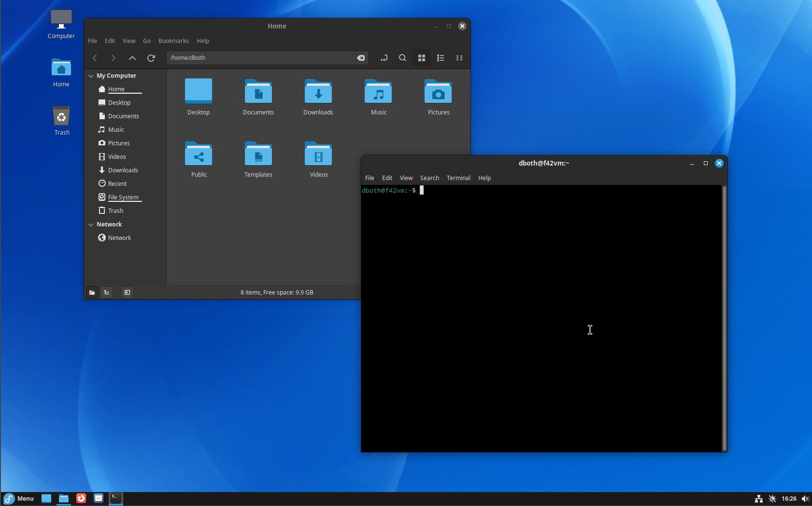
Task: Collapse the Network section in sidebar
Action: coord(91,225)
